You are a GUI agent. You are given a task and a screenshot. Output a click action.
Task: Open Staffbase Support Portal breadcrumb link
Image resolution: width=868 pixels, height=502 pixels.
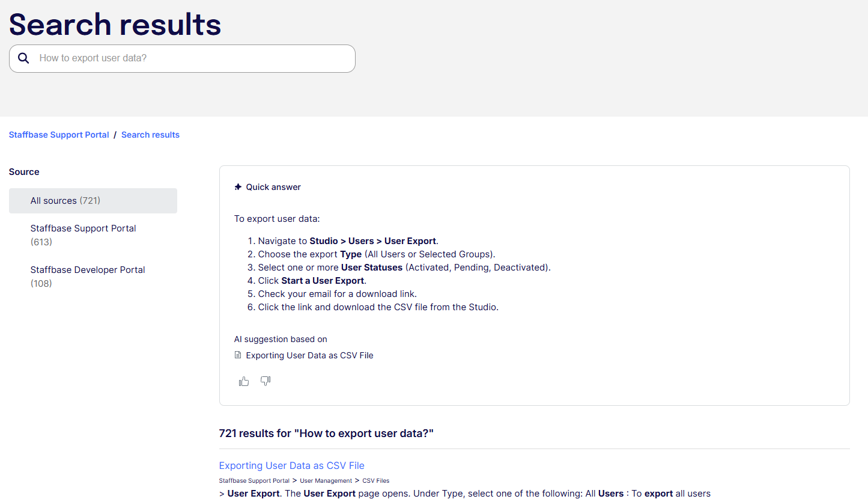coord(59,135)
